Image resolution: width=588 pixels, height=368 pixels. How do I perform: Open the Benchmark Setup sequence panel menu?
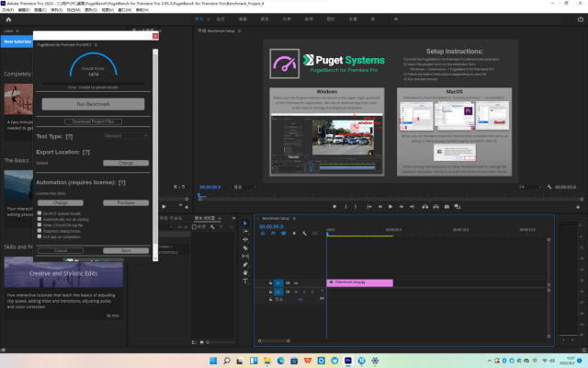tap(295, 218)
